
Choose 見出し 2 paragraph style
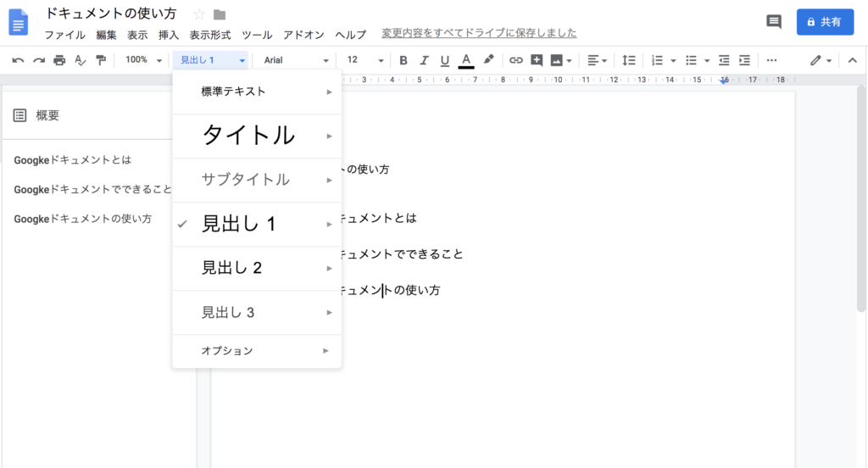[257, 268]
